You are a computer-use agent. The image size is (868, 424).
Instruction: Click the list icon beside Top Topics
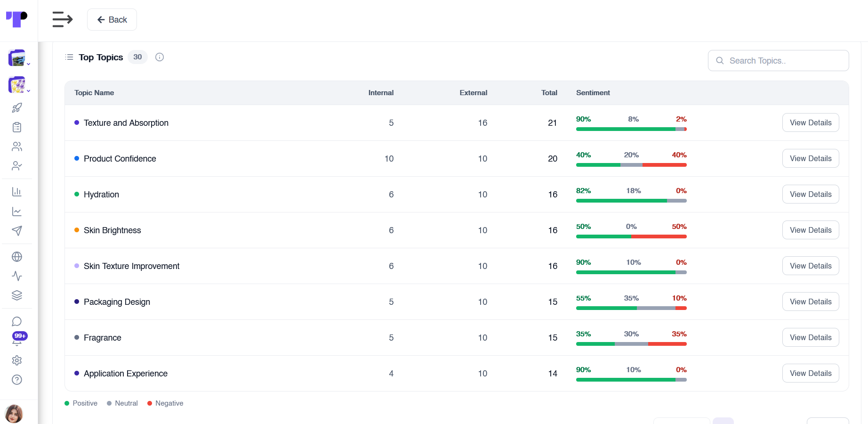(x=69, y=57)
